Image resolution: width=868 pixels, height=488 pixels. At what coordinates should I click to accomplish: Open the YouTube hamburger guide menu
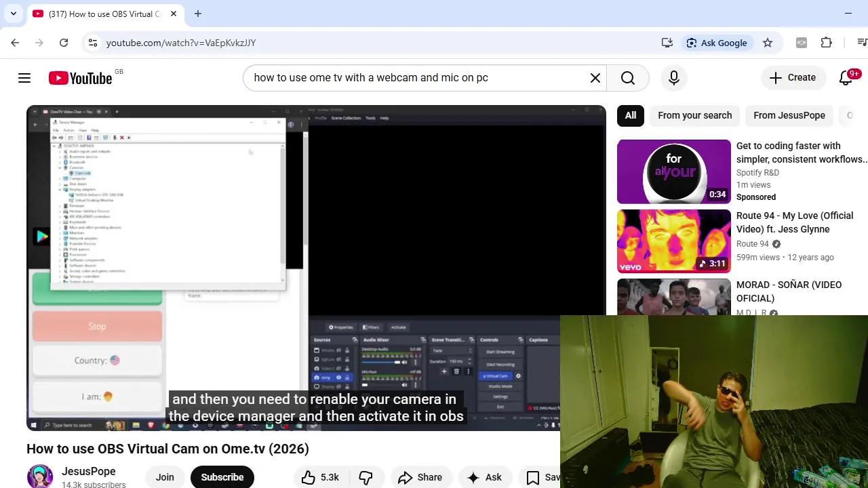click(24, 78)
